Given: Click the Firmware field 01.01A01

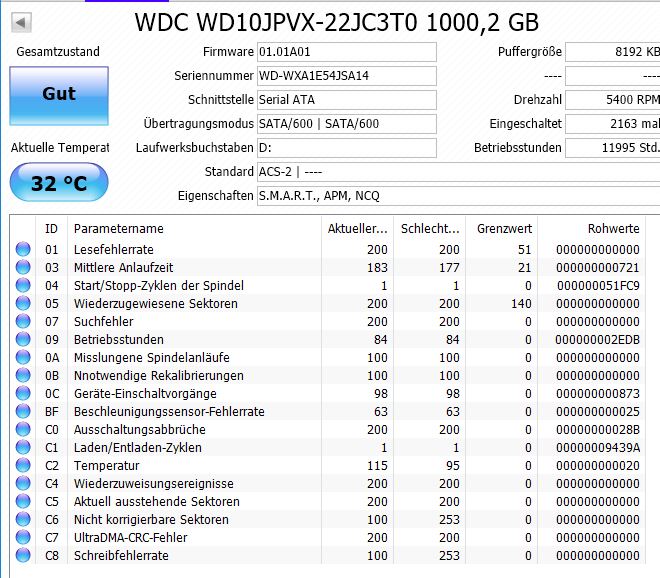Looking at the screenshot, I should (347, 52).
